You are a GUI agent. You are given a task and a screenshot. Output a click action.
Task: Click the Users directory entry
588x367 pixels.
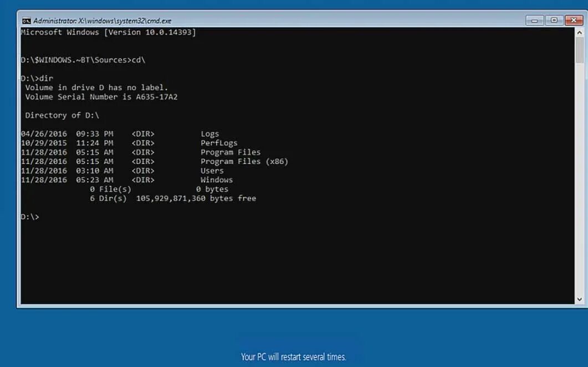[212, 170]
